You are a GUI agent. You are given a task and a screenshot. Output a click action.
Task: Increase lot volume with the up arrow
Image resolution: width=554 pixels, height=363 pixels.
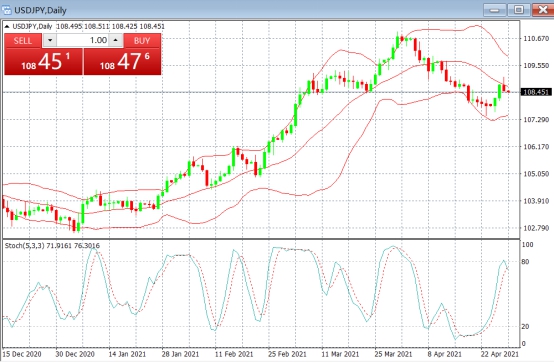coord(116,41)
